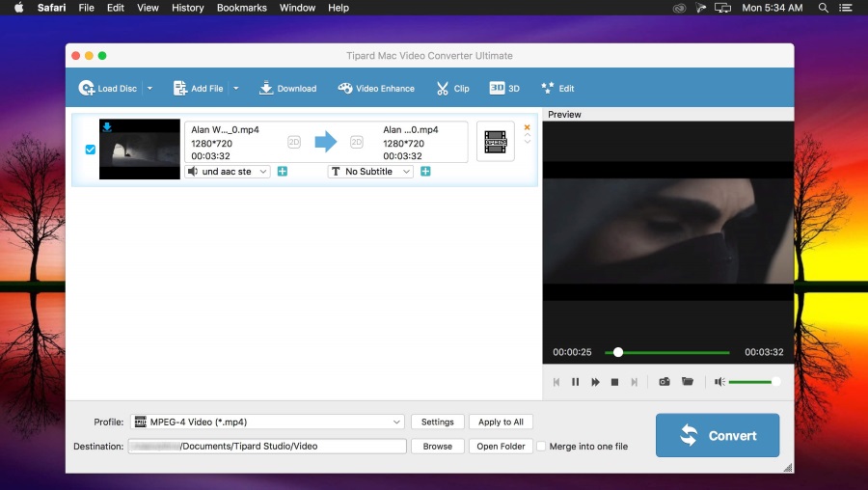
Task: Add an audio track with plus icon
Action: (x=283, y=172)
